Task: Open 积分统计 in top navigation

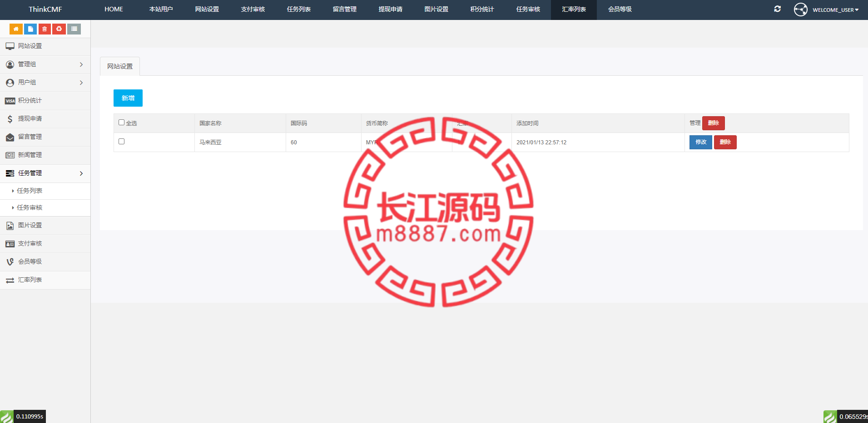Action: coord(482,10)
